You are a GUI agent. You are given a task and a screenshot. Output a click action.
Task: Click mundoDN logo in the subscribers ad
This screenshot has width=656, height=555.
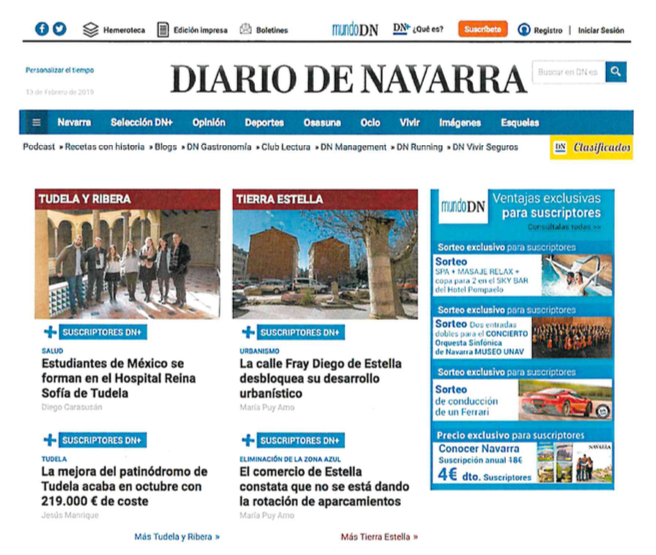[463, 206]
